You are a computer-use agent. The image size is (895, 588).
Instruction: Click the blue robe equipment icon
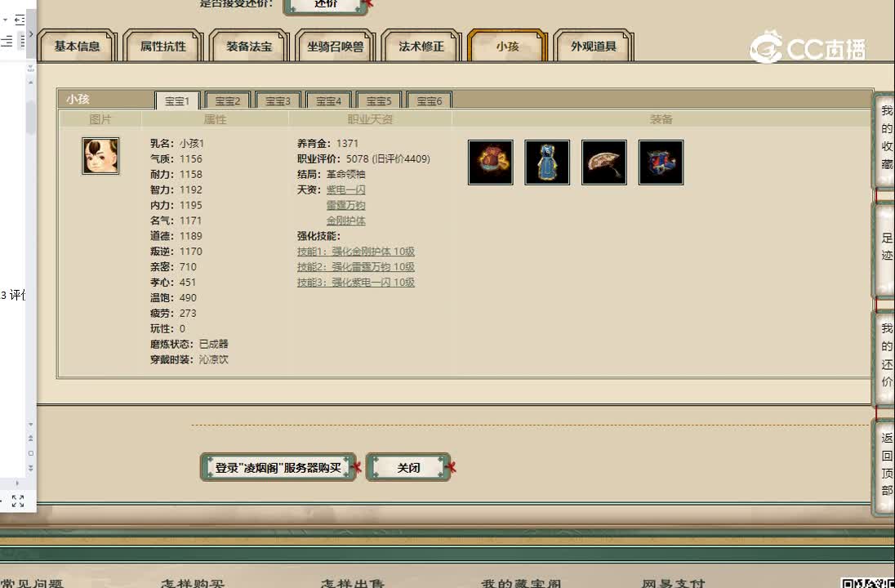(x=547, y=163)
